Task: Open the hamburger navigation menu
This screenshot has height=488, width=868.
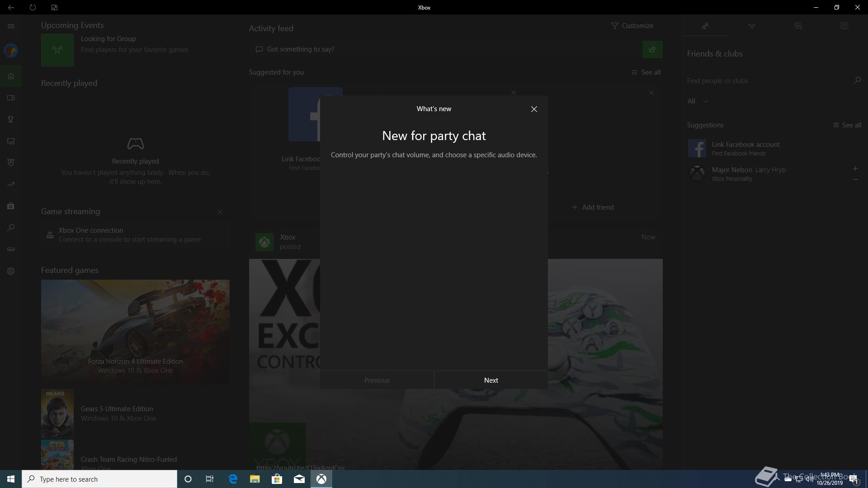Action: [x=11, y=26]
